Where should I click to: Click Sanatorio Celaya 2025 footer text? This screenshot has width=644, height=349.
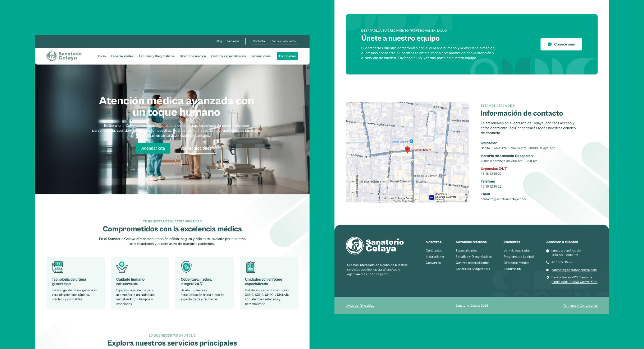(472, 306)
